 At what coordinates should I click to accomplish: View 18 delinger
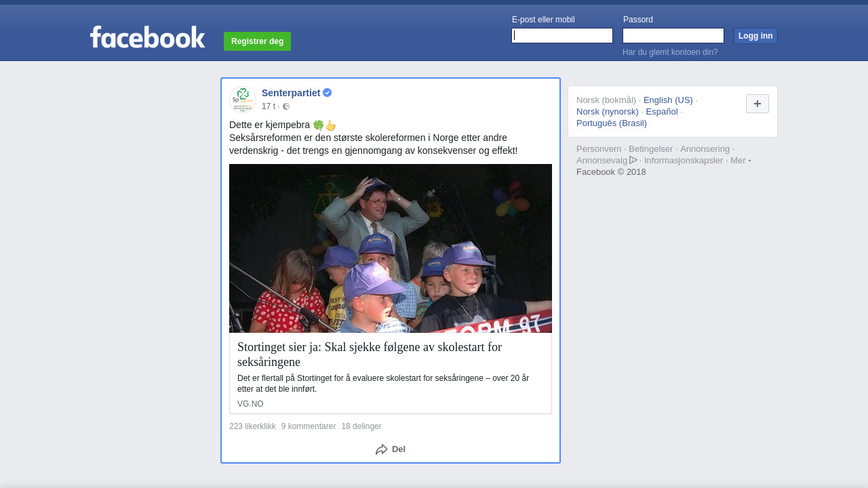tap(361, 426)
